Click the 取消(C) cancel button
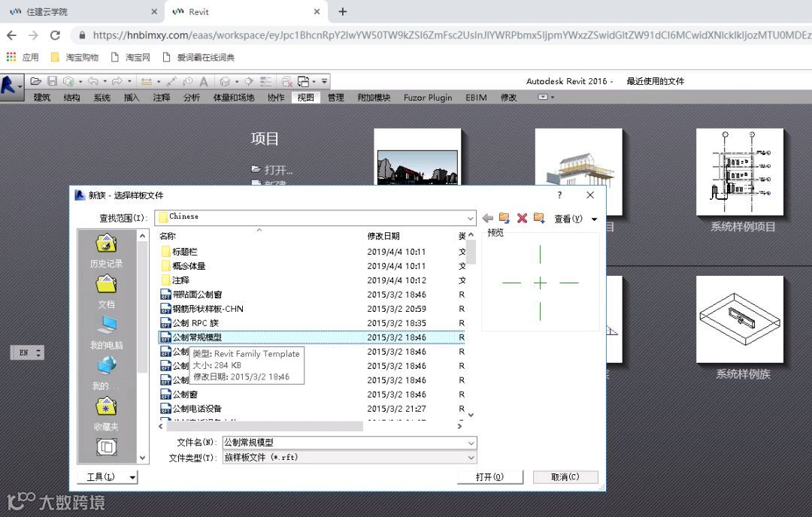 coord(565,476)
